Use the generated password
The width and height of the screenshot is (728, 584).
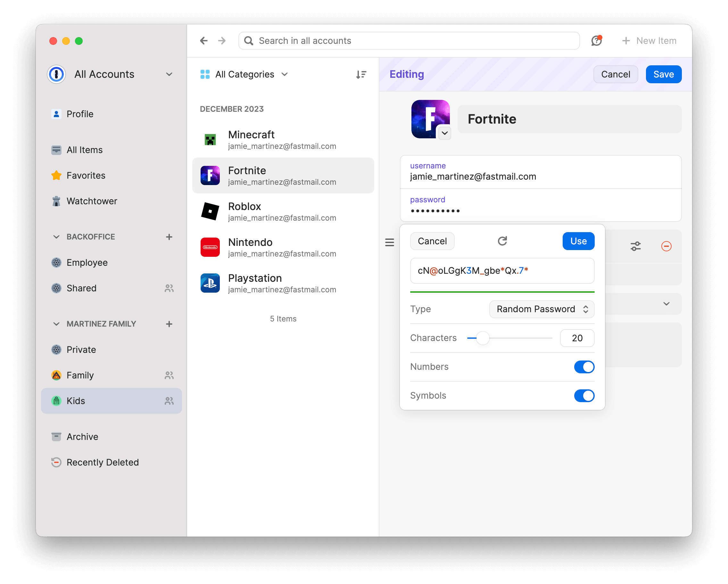(x=578, y=241)
